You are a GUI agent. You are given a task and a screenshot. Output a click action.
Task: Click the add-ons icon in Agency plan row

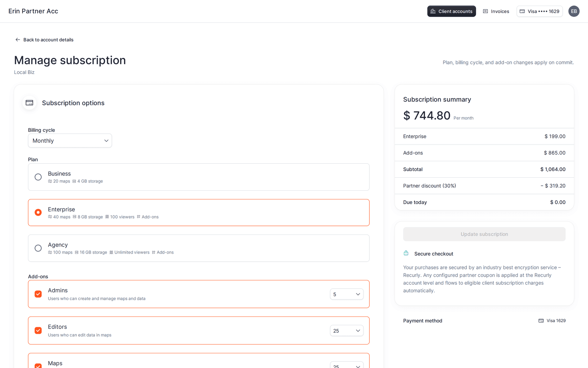154,252
